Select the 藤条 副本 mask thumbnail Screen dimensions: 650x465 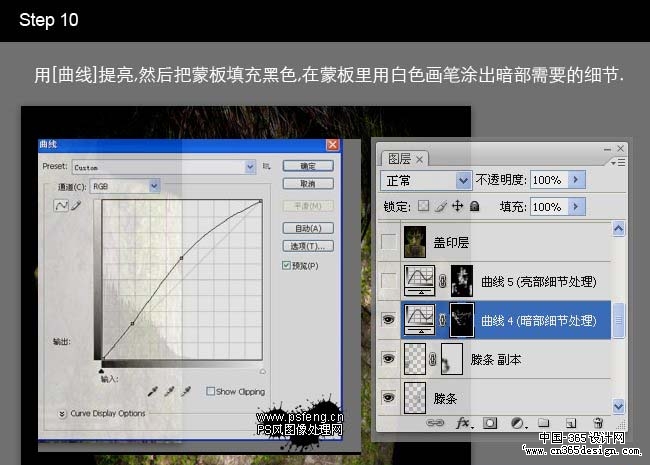(452, 358)
